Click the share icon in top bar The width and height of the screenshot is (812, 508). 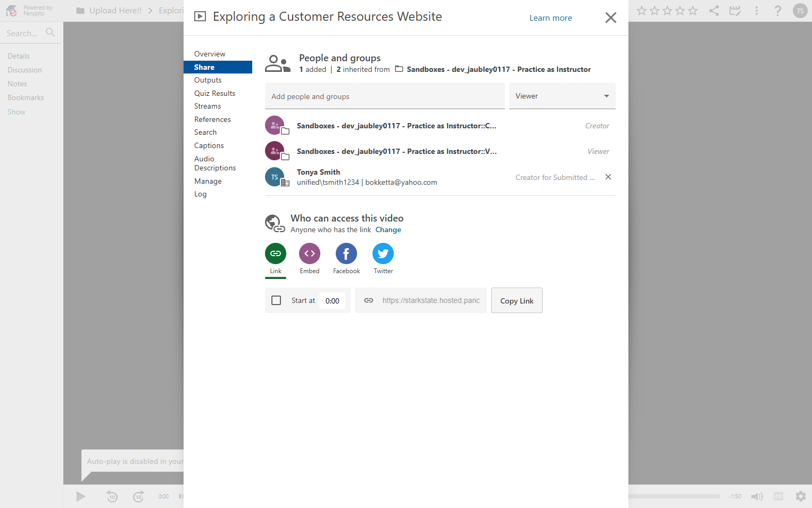pos(714,11)
